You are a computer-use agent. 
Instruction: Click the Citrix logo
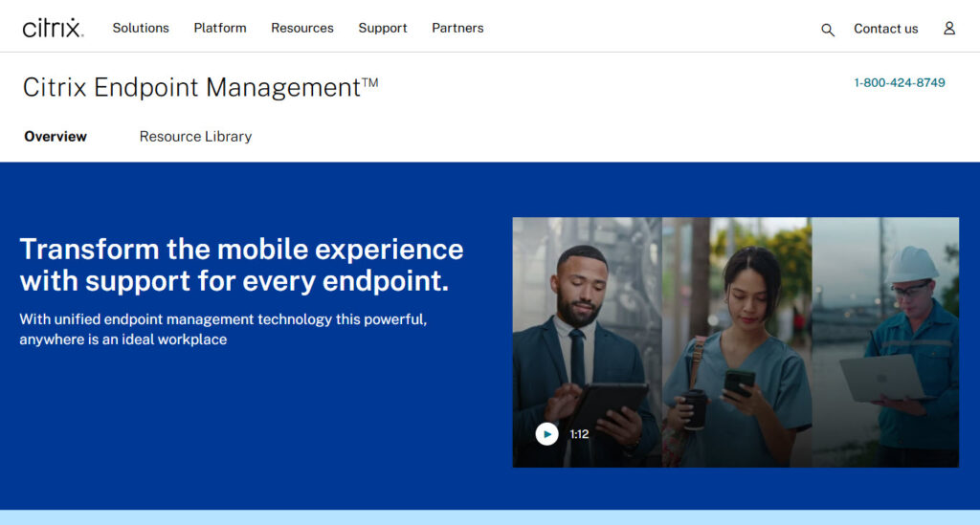point(54,28)
